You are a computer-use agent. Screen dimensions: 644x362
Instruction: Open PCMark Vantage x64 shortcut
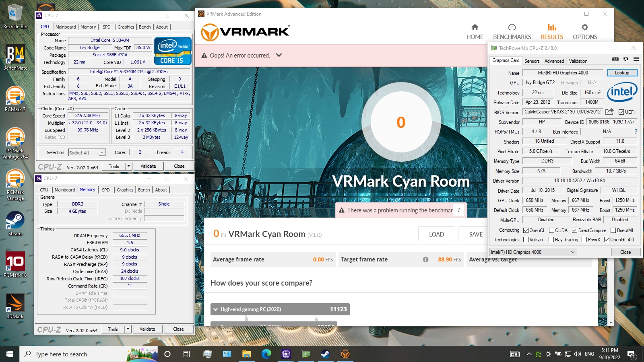coord(15,144)
